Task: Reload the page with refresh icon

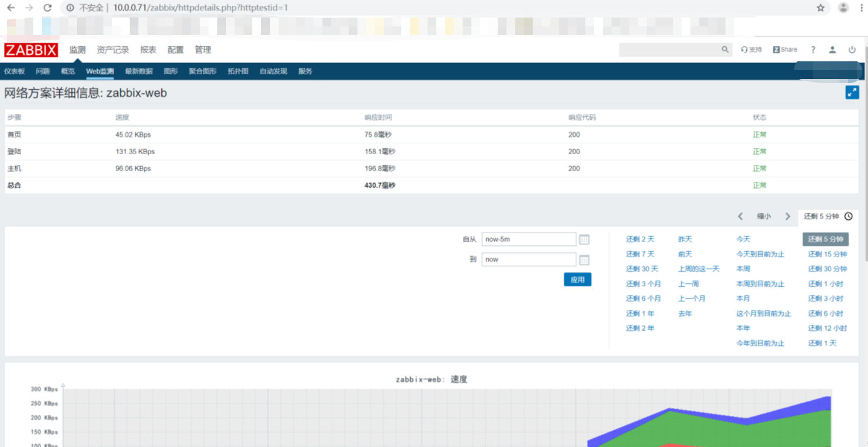Action: tap(48, 8)
